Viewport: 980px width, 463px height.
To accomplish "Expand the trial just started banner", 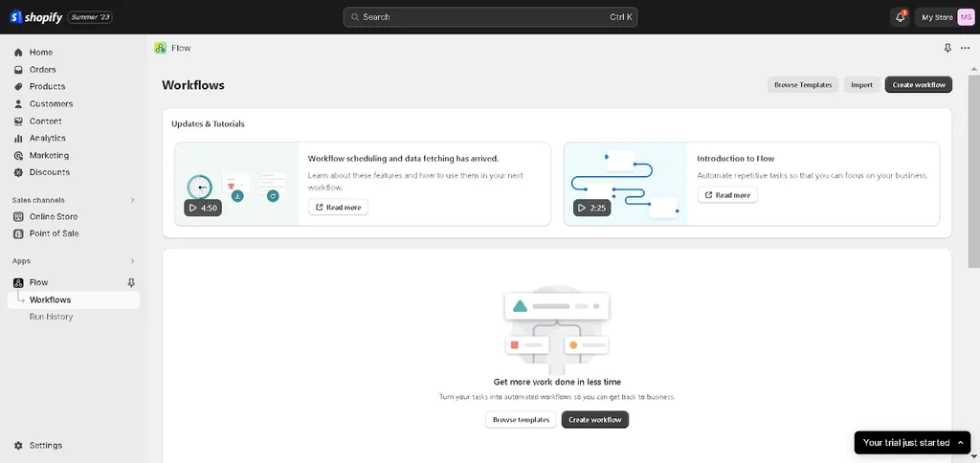I will [912, 442].
